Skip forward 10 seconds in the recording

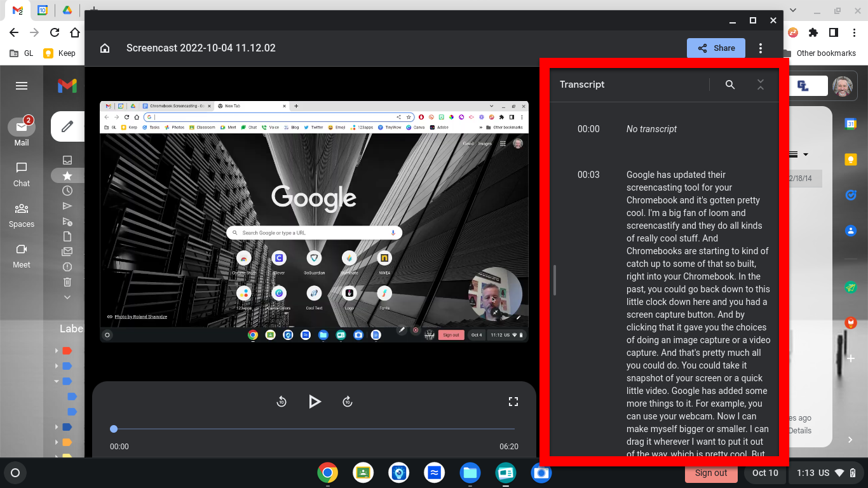coord(348,402)
